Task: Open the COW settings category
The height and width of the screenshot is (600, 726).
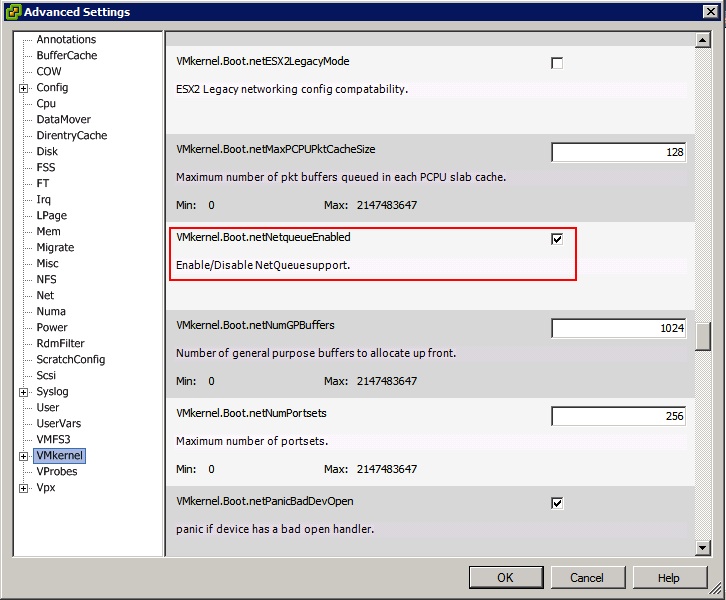Action: point(49,71)
